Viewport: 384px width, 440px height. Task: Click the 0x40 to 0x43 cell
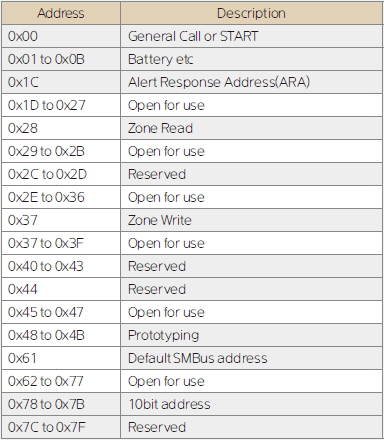pyautogui.click(x=61, y=266)
